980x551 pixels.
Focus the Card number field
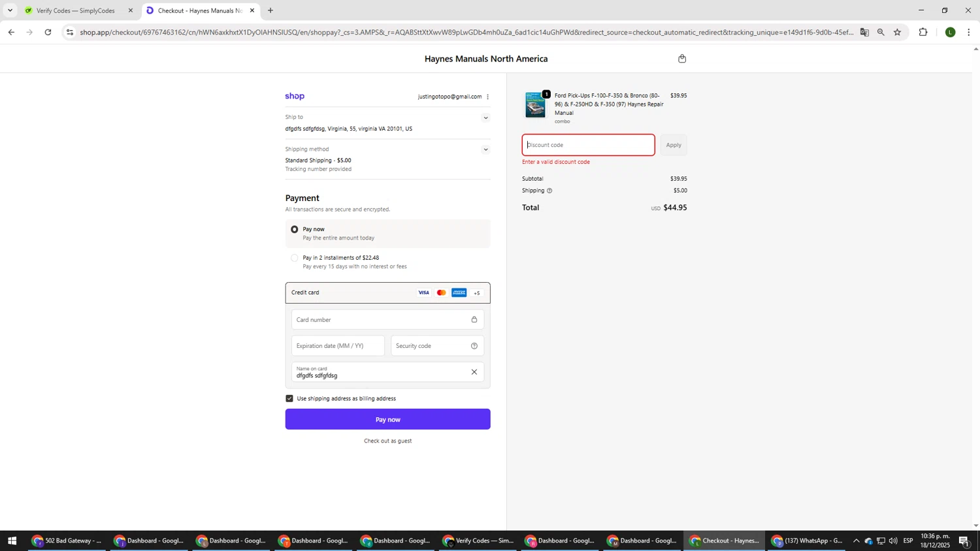[x=387, y=320]
